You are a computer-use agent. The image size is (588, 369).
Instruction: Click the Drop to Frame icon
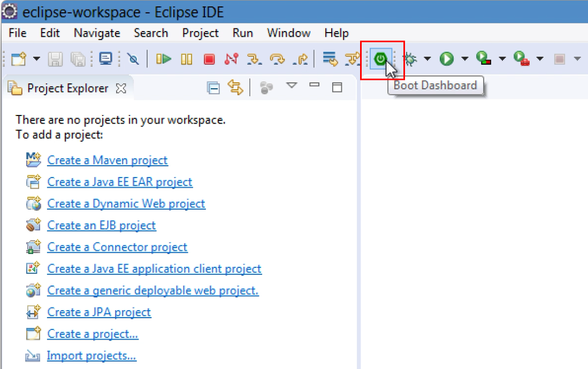330,59
